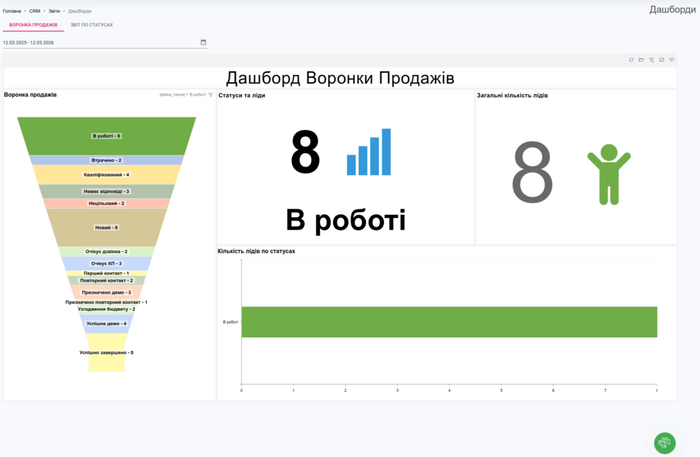Click the open folder icon in toolbar
700x457 pixels.
(641, 60)
